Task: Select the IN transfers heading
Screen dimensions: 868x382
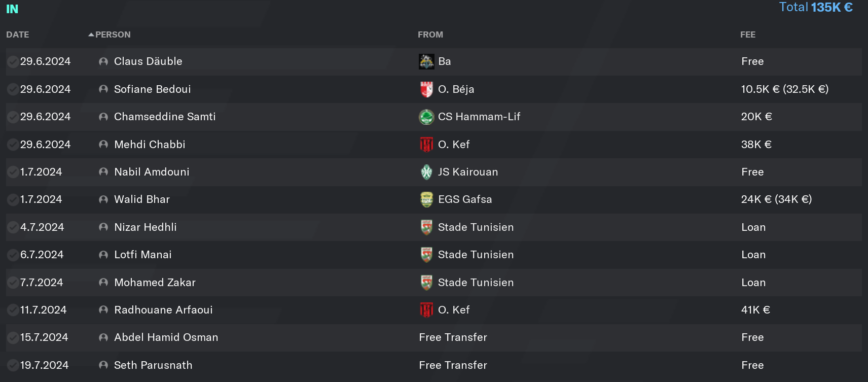Action: pyautogui.click(x=12, y=9)
